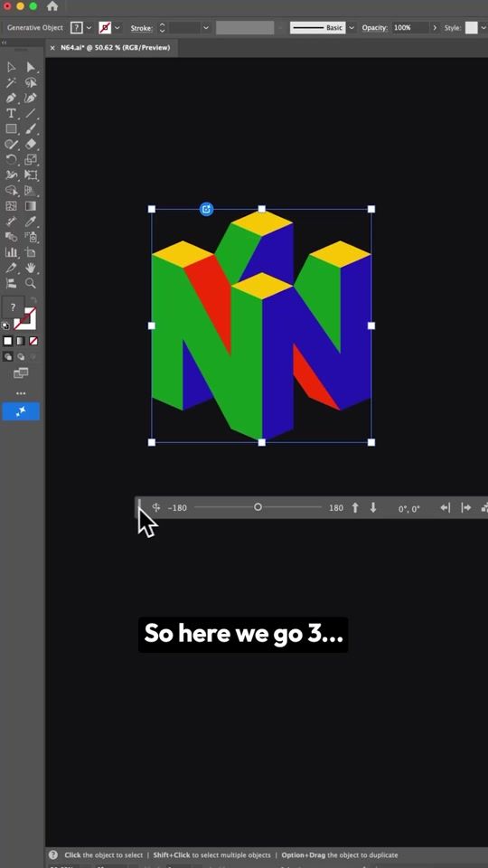Image resolution: width=488 pixels, height=868 pixels.
Task: Select the Line Segment tool
Action: tap(31, 114)
